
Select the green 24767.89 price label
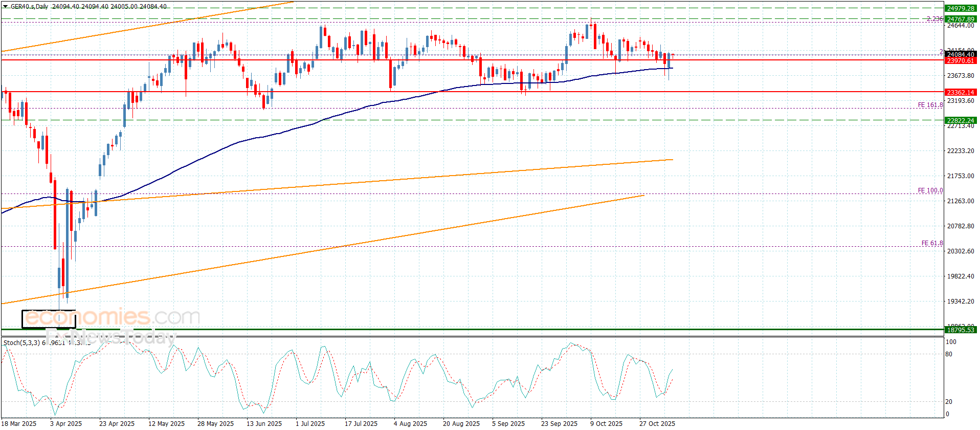pyautogui.click(x=960, y=19)
